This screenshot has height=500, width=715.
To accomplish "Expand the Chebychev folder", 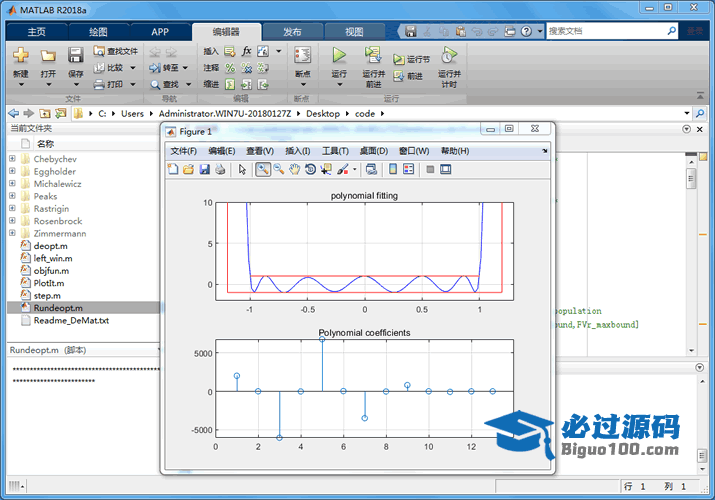I will (12, 158).
